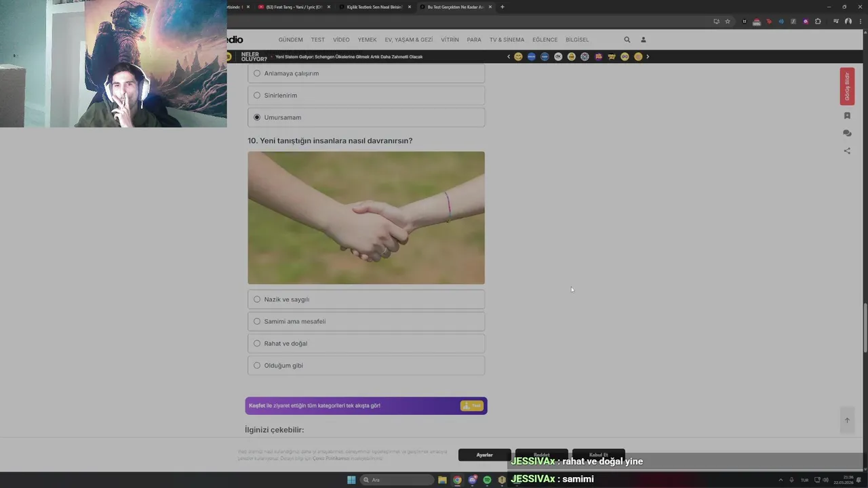The width and height of the screenshot is (868, 488).
Task: Open the YEMEK menu item
Action: coord(367,40)
